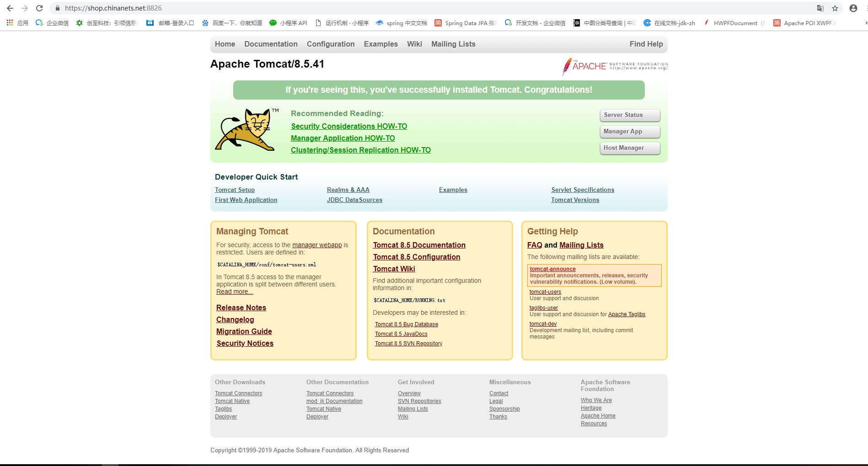The width and height of the screenshot is (868, 466).
Task: Click the Manager App button
Action: click(x=630, y=132)
